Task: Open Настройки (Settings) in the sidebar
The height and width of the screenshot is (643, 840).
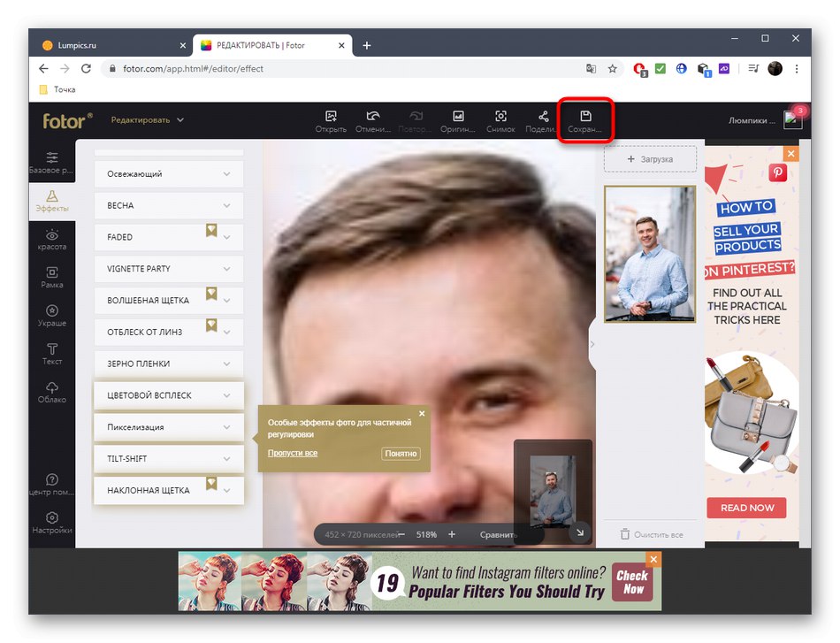Action: tap(52, 523)
